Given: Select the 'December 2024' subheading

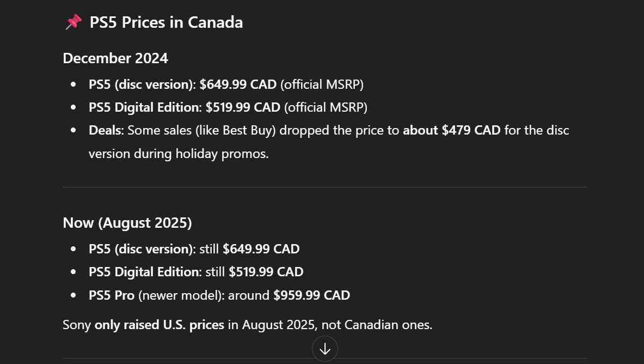Looking at the screenshot, I should coord(115,58).
